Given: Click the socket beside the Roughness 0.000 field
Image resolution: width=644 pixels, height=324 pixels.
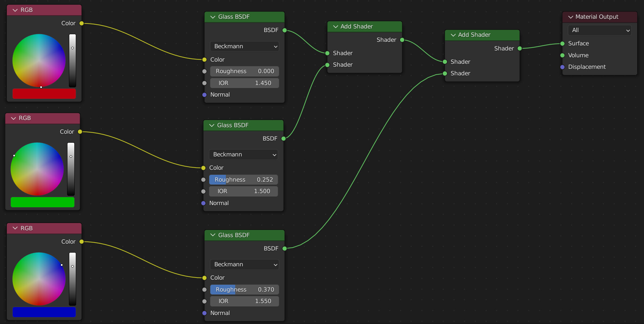Looking at the screenshot, I should pos(205,71).
